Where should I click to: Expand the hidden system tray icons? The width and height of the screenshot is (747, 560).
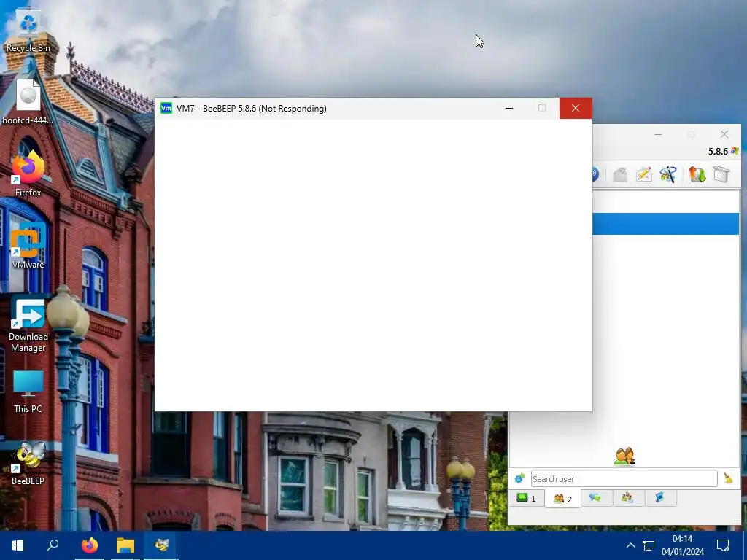630,545
